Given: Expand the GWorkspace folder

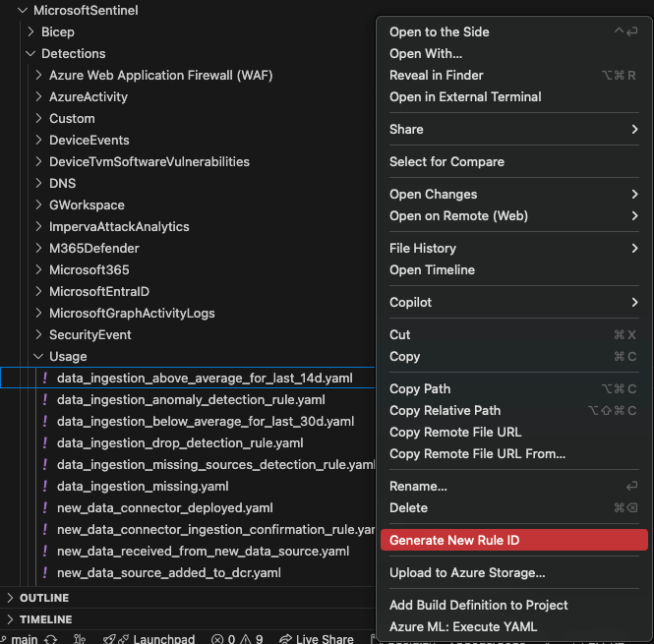Looking at the screenshot, I should point(38,205).
